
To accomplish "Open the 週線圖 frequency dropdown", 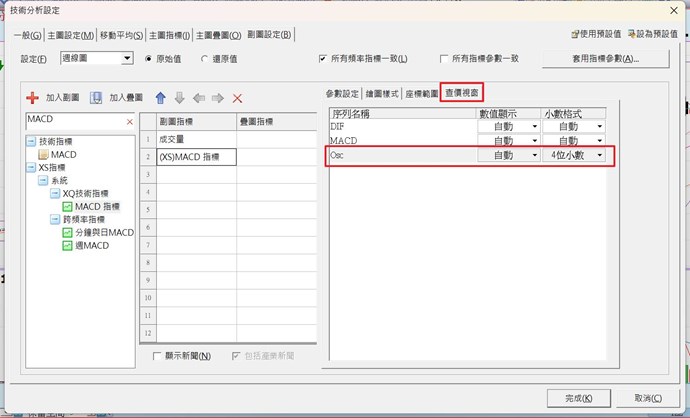I will coord(127,59).
